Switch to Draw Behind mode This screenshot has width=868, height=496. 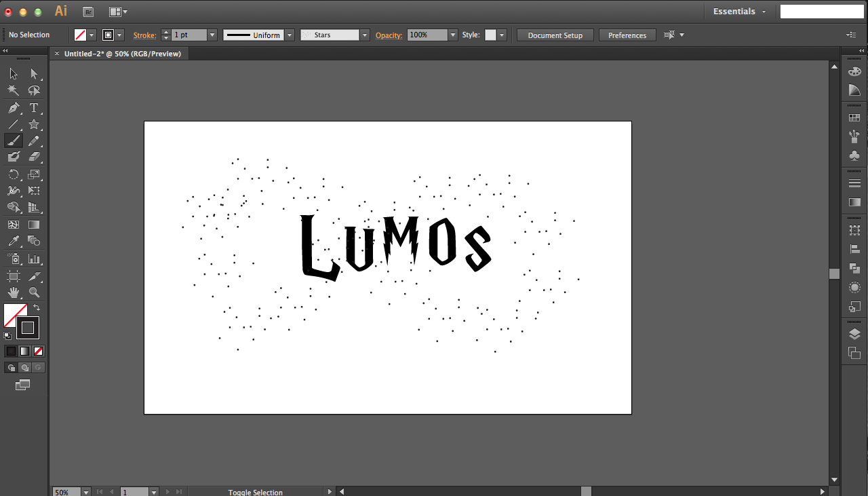coord(24,368)
